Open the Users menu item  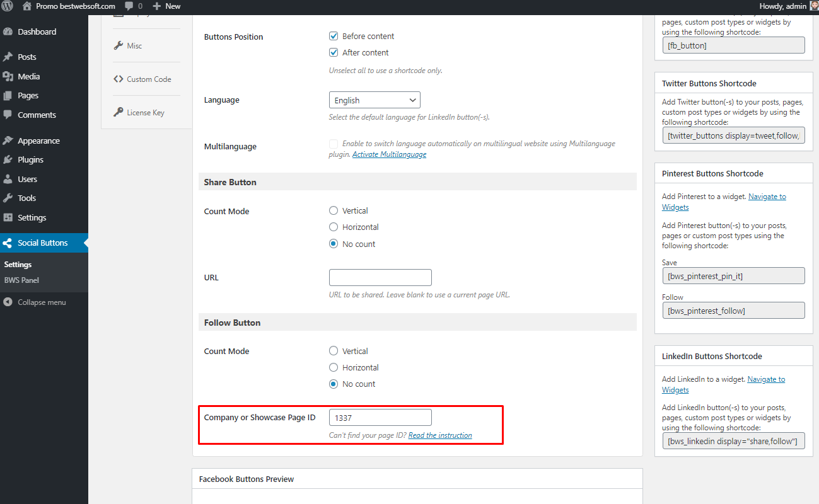click(x=44, y=179)
